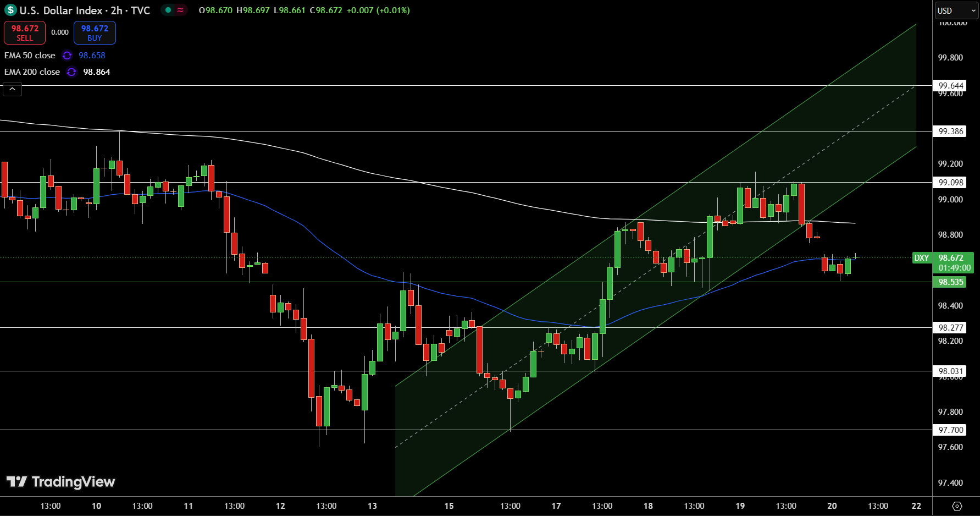Collapse the indicator legend with chevron
The width and height of the screenshot is (980, 516).
pyautogui.click(x=13, y=89)
